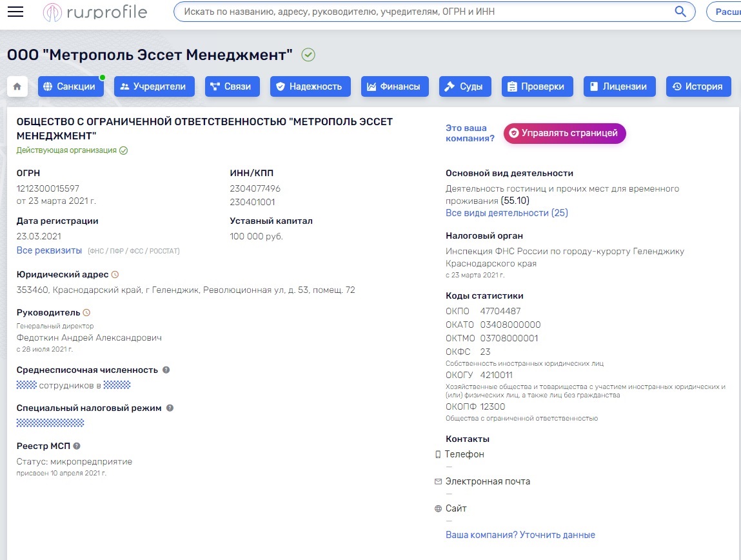Viewport: 741px width, 560px height.
Task: Open Федоткин Андрей Александрович profile
Action: point(89,338)
